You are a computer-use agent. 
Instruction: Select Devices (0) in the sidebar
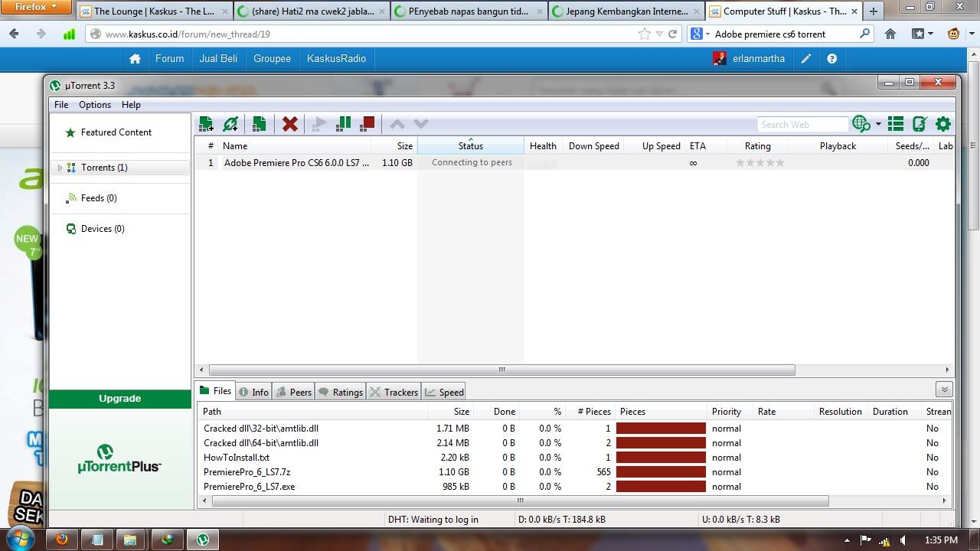(103, 229)
